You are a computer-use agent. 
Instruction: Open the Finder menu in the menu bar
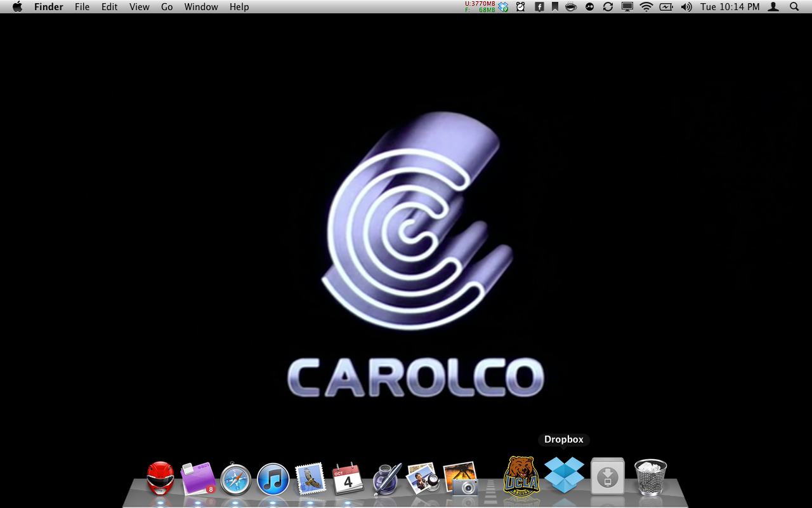click(x=48, y=7)
